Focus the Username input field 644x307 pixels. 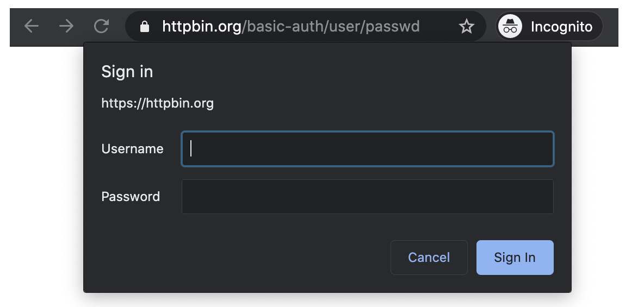click(367, 149)
